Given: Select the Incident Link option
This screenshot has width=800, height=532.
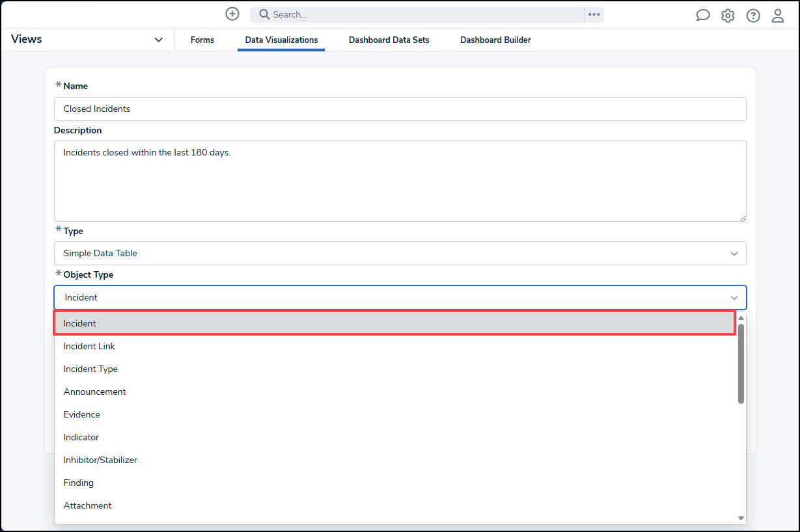Looking at the screenshot, I should (395, 346).
